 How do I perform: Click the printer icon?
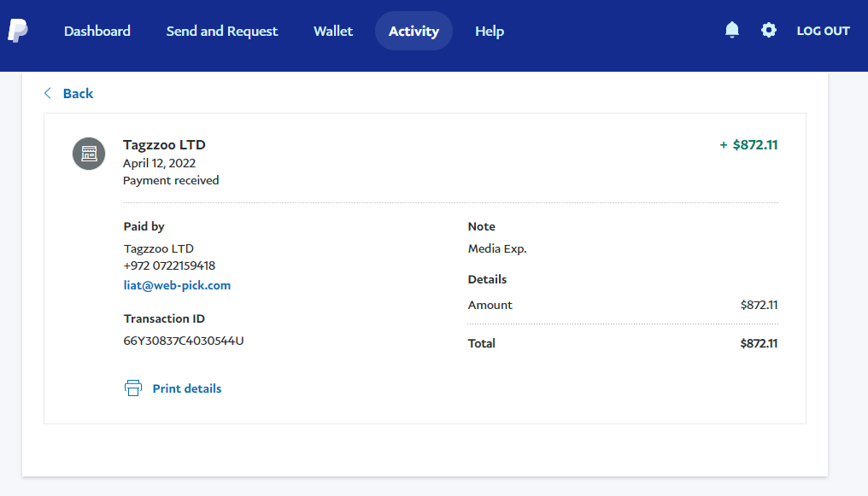pos(133,388)
